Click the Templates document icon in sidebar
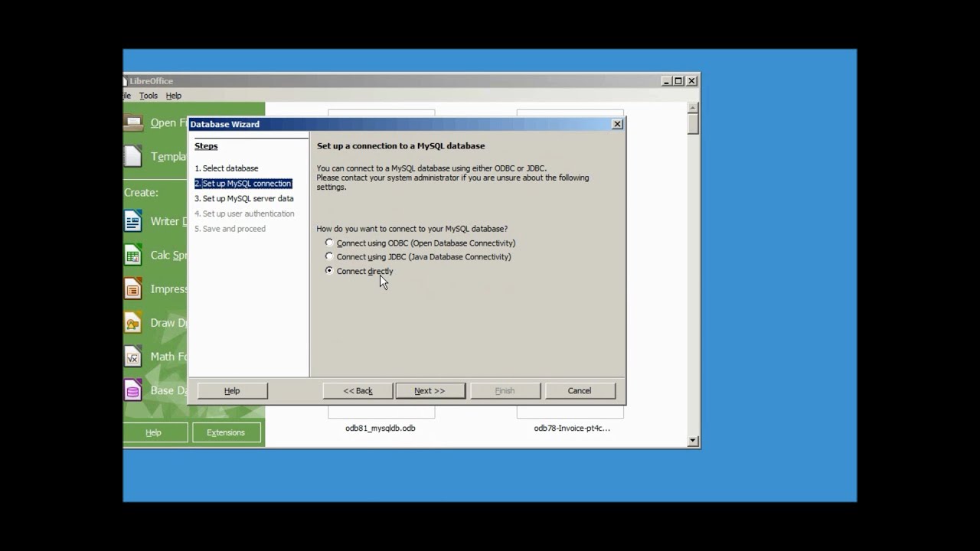The image size is (980, 551). pyautogui.click(x=133, y=156)
